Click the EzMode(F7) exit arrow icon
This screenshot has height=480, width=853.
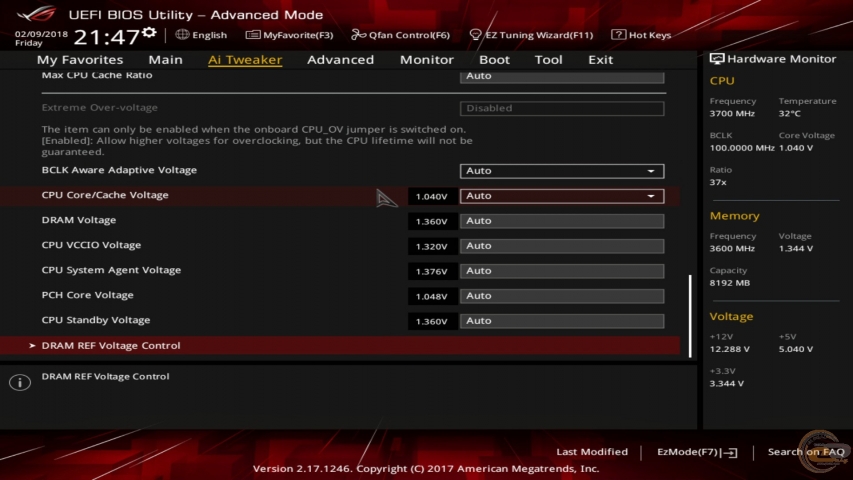(731, 452)
